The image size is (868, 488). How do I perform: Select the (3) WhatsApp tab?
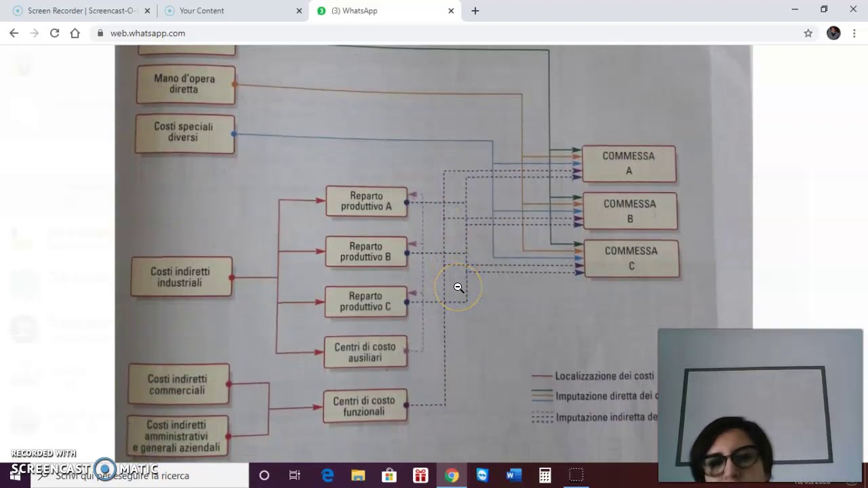point(384,11)
